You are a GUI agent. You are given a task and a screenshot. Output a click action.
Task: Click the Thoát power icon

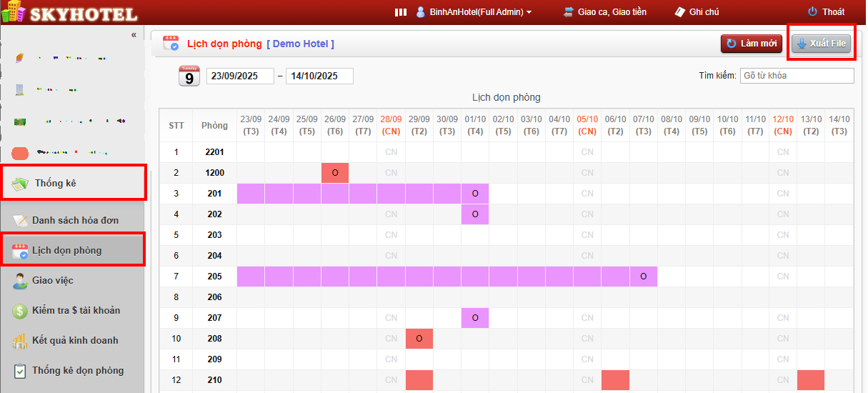[x=812, y=12]
